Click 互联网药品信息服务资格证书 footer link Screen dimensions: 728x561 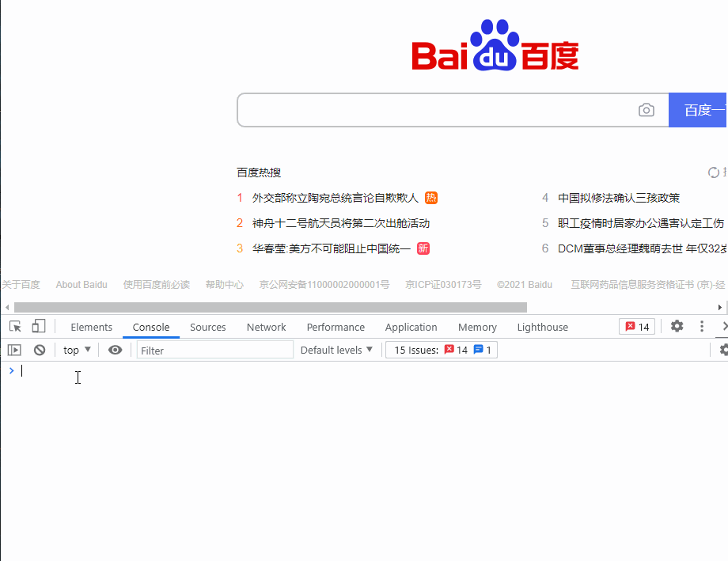click(647, 284)
